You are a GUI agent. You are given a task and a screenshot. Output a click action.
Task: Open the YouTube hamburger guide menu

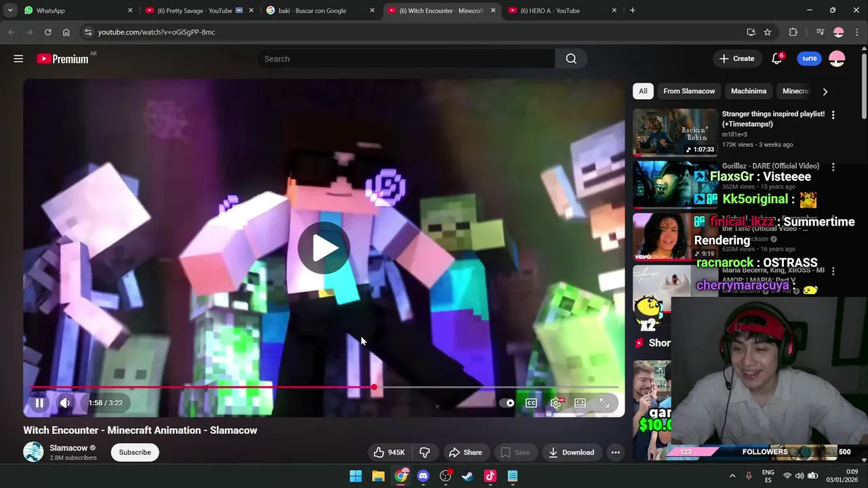tap(18, 59)
